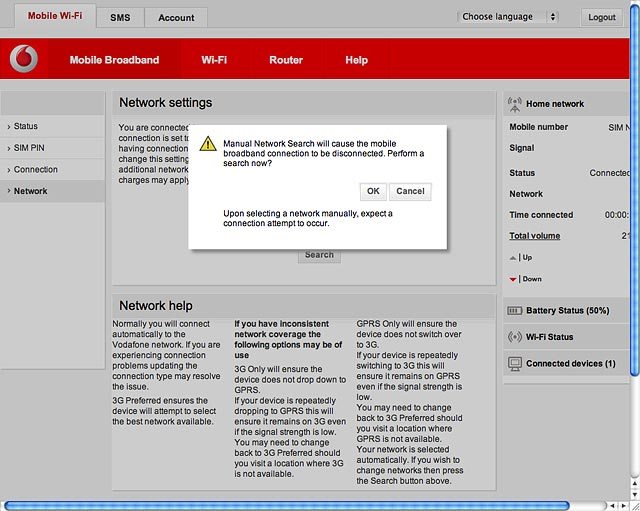Open the Mobile Broadband menu

coord(114,60)
